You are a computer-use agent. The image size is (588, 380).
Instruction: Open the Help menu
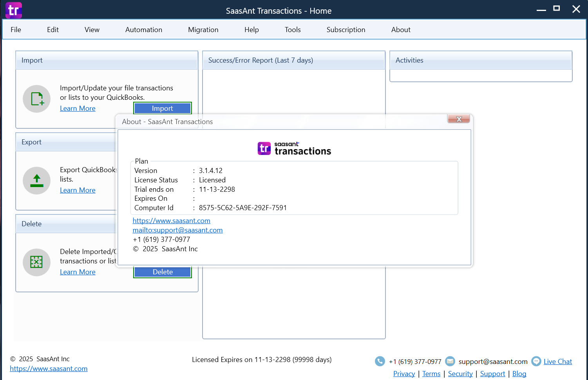pos(251,30)
